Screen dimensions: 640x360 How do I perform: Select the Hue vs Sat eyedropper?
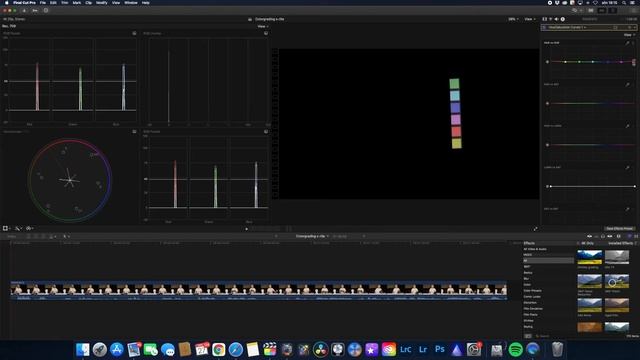pyautogui.click(x=627, y=84)
